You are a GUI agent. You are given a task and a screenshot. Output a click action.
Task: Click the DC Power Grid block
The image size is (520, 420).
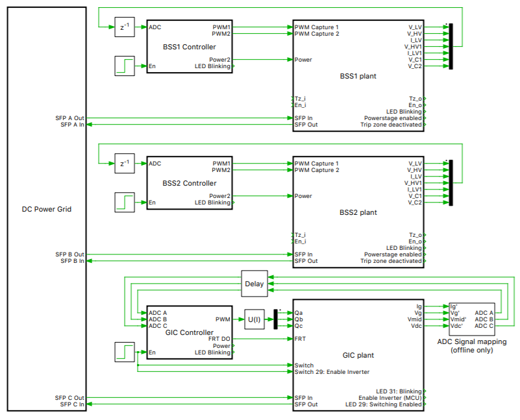tap(45, 209)
